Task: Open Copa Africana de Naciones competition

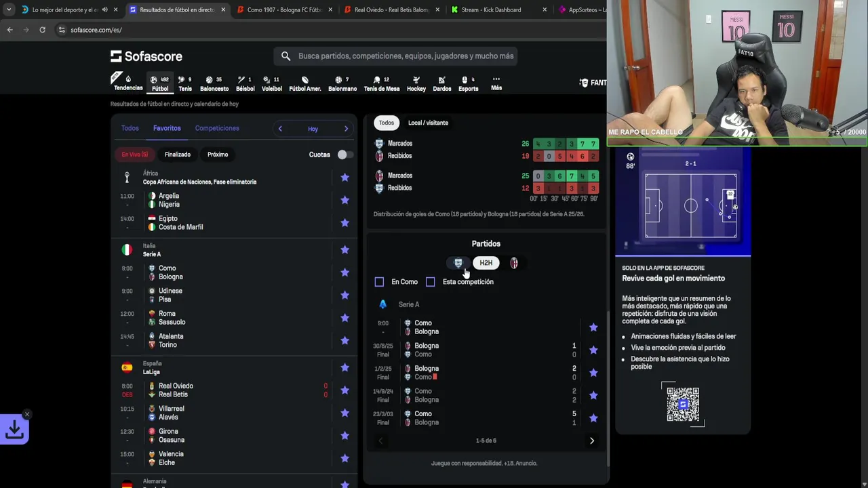Action: [x=199, y=182]
